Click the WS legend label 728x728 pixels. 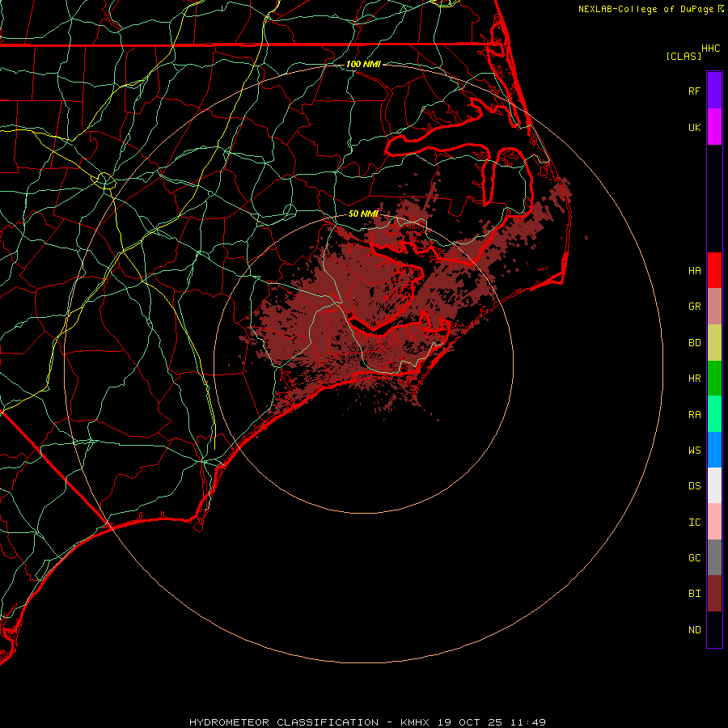click(x=695, y=451)
